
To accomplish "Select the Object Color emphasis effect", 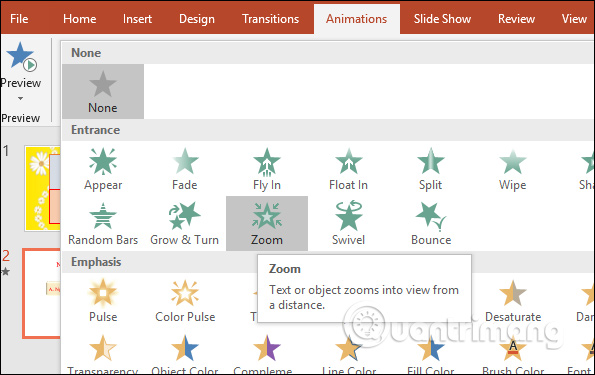I will [x=185, y=354].
